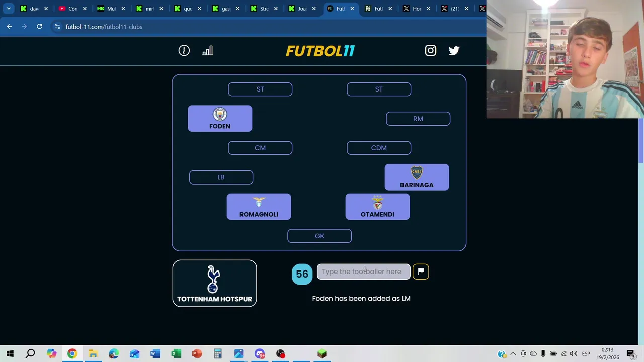Select the CM position slot
Viewport: 644px width, 362px height.
pos(260,148)
